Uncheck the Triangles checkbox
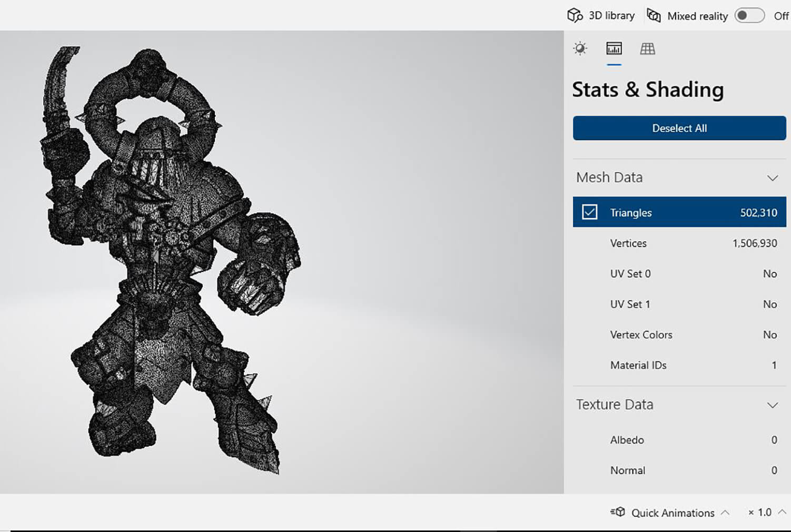This screenshot has height=532, width=791. [x=589, y=212]
